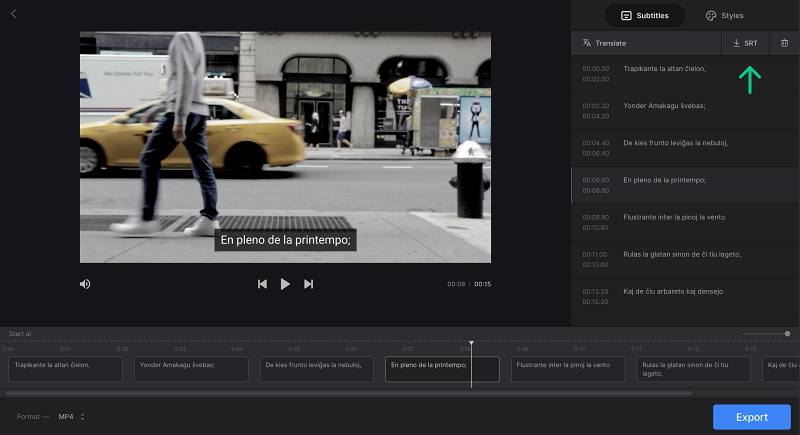Edit start time 00:06.60 in the list
800x435 pixels.
tap(595, 180)
